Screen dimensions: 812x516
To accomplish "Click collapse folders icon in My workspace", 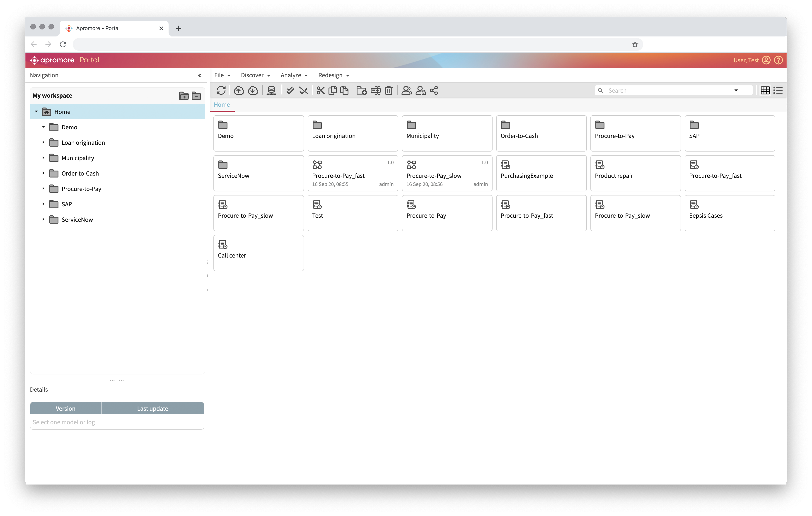I will coord(196,96).
